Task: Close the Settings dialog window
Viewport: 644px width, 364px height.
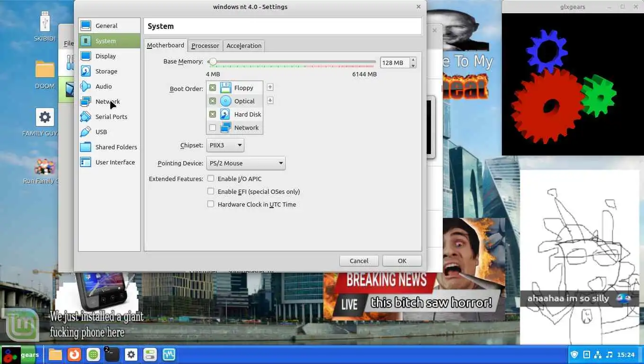Action: (419, 7)
